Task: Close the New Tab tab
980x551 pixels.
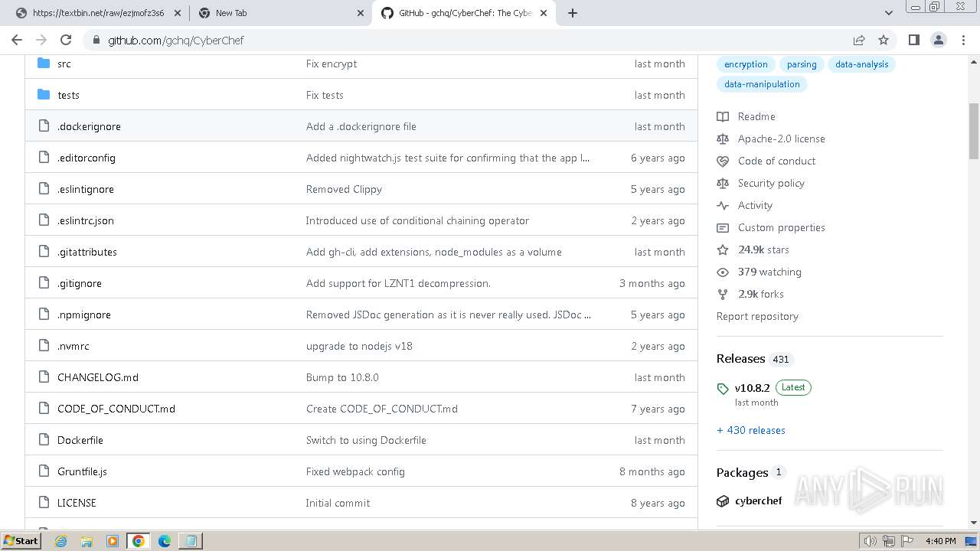Action: pos(361,13)
